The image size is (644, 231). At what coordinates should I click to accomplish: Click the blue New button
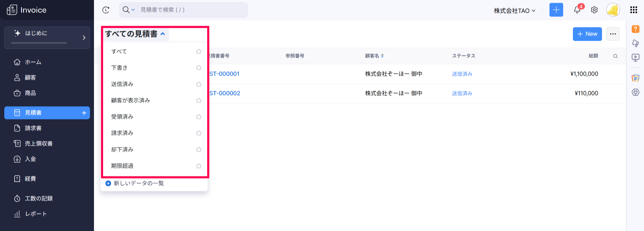[x=587, y=34]
